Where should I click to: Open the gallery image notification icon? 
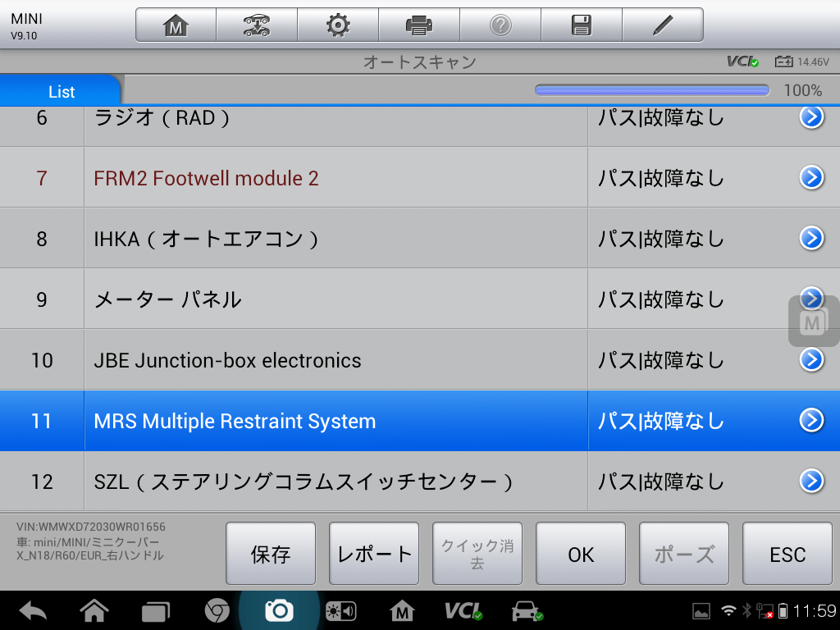pyautogui.click(x=701, y=610)
